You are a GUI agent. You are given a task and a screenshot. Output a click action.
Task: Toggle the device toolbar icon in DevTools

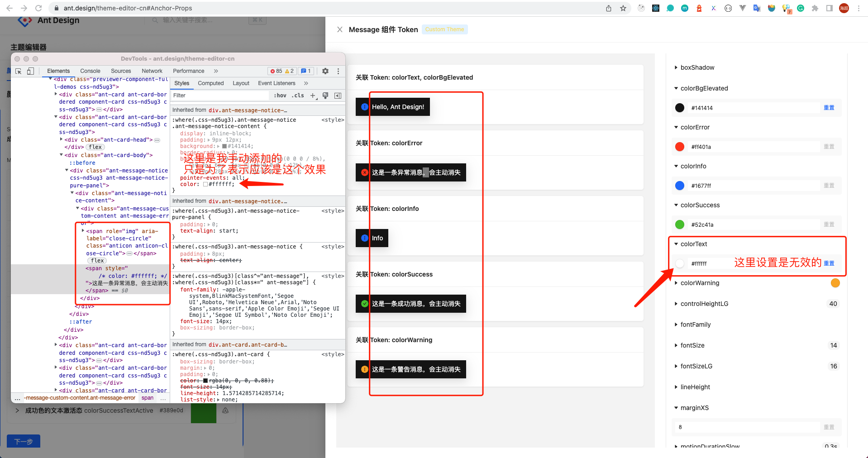(30, 71)
